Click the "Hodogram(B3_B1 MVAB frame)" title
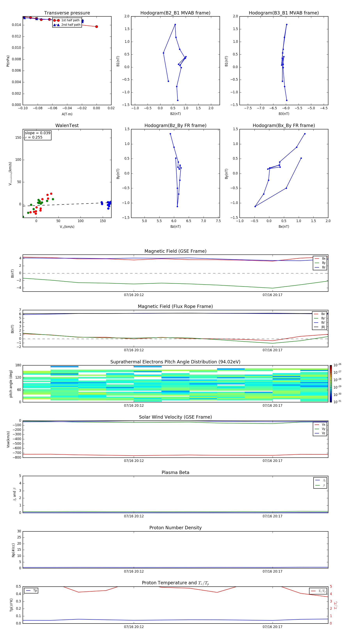This screenshot has height=644, width=351. [x=284, y=13]
